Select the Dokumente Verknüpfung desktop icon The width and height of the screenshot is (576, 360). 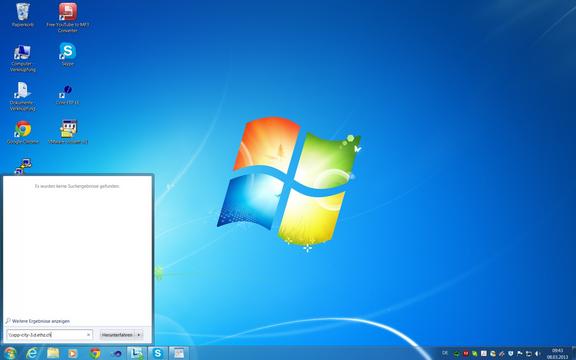click(22, 96)
